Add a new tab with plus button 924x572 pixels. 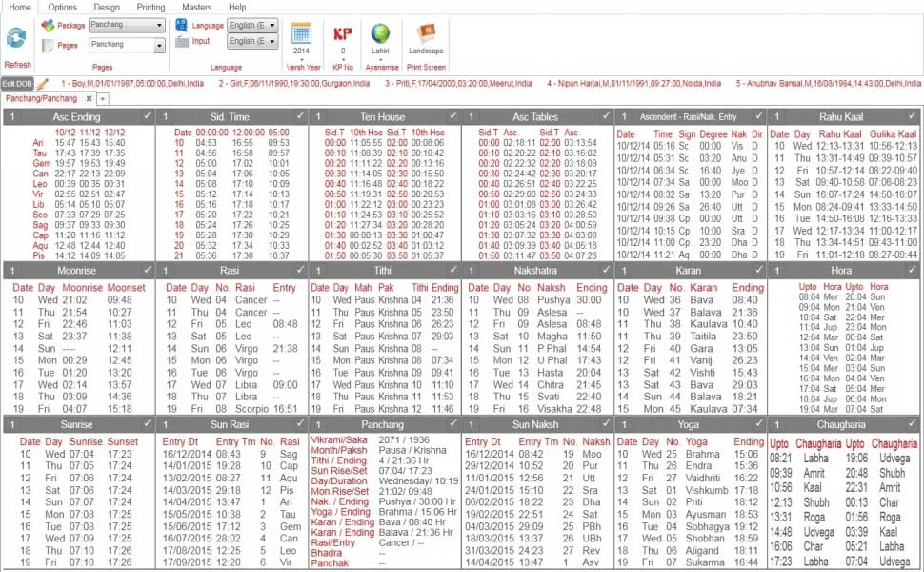[x=103, y=99]
